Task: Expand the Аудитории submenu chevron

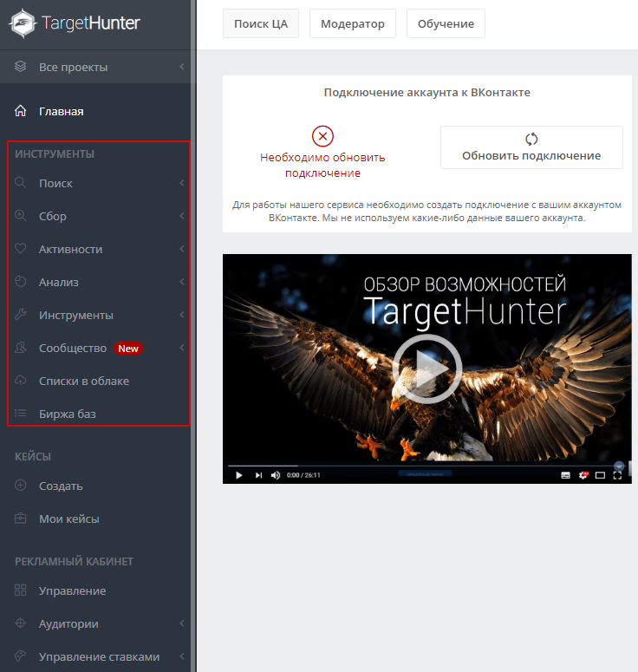Action: [x=182, y=623]
